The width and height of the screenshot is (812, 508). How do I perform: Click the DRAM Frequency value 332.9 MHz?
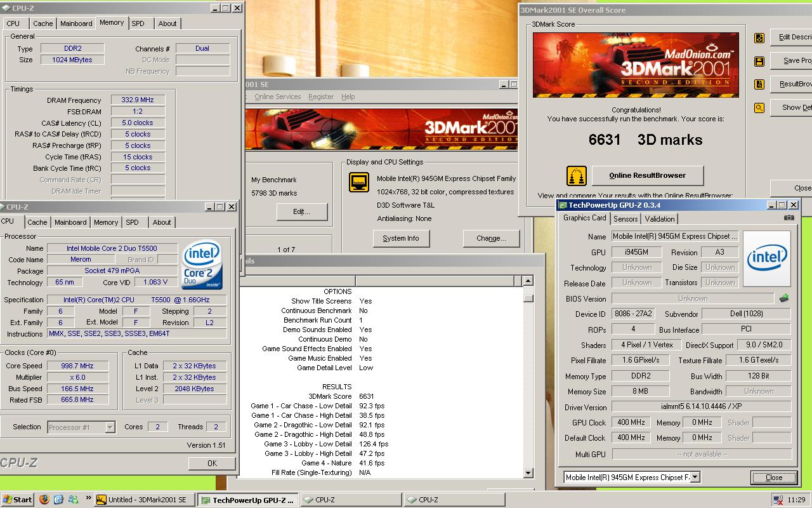(x=138, y=100)
